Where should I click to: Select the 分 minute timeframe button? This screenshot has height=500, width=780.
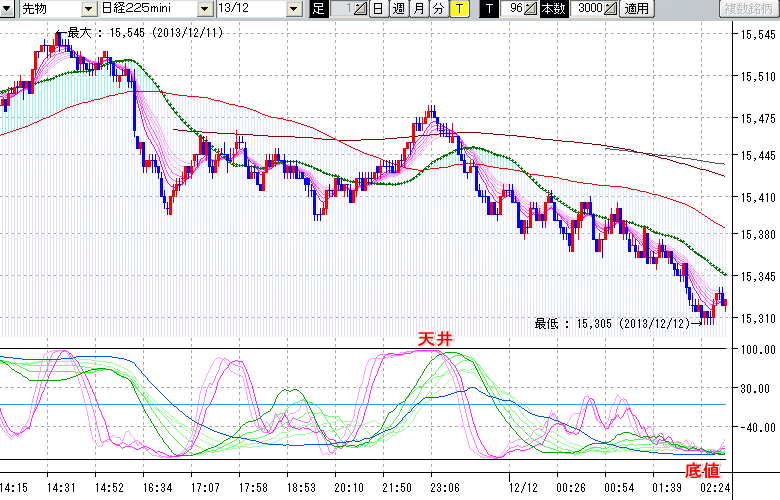pyautogui.click(x=438, y=9)
